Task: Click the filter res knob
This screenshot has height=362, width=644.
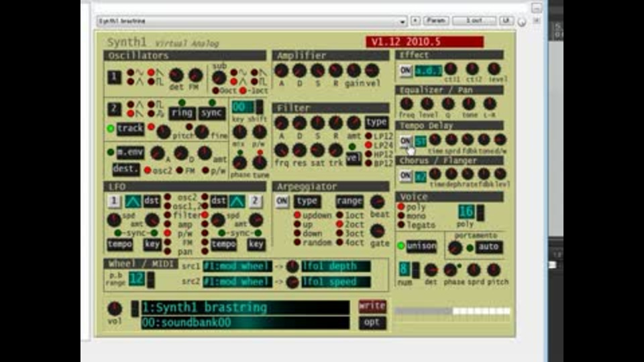Action: [x=299, y=150]
